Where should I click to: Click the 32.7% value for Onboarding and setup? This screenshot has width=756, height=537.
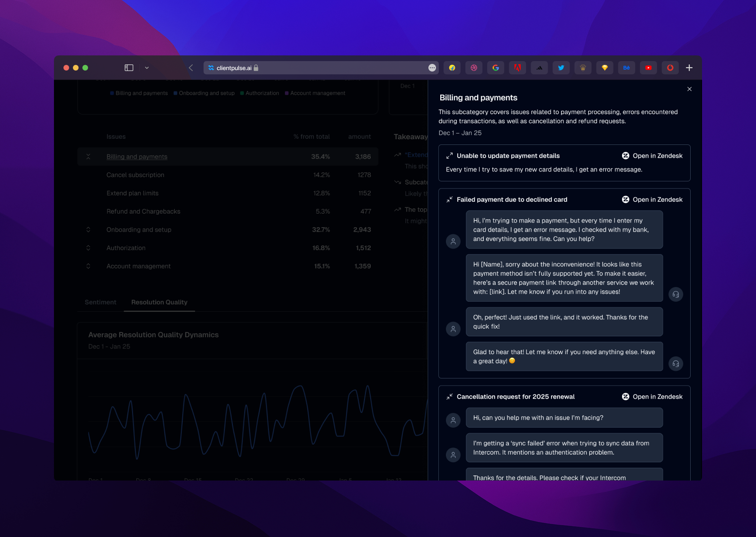click(321, 230)
